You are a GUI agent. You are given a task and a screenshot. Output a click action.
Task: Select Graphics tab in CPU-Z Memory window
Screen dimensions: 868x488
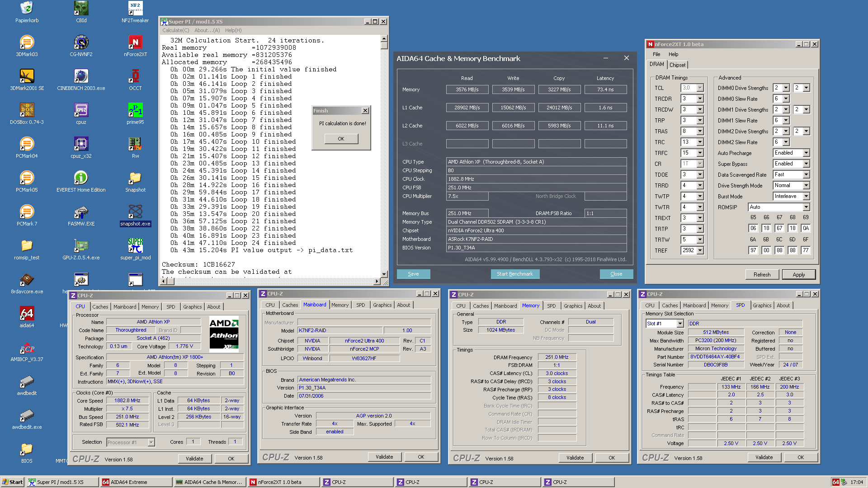coord(573,306)
